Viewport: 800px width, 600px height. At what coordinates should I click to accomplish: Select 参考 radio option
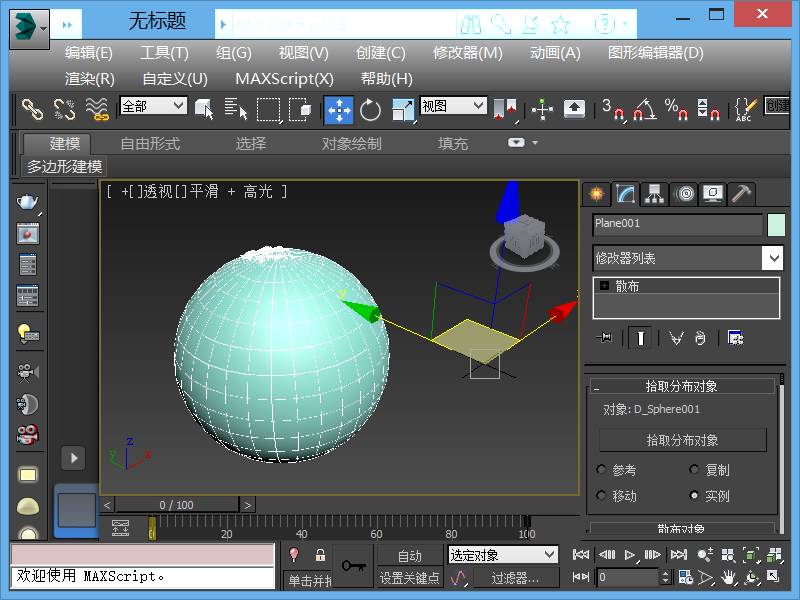pyautogui.click(x=602, y=469)
